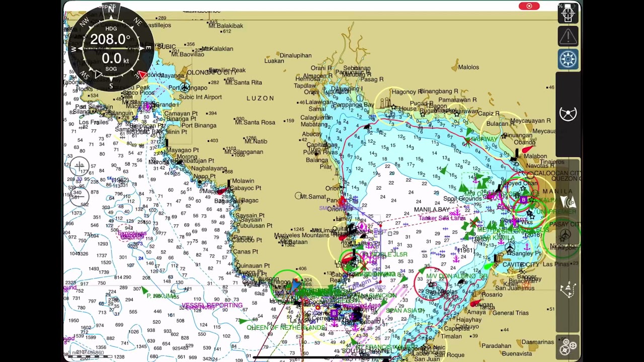This screenshot has height=362, width=644.
Task: Tap the purple B marker near Manila
Action: point(523,201)
